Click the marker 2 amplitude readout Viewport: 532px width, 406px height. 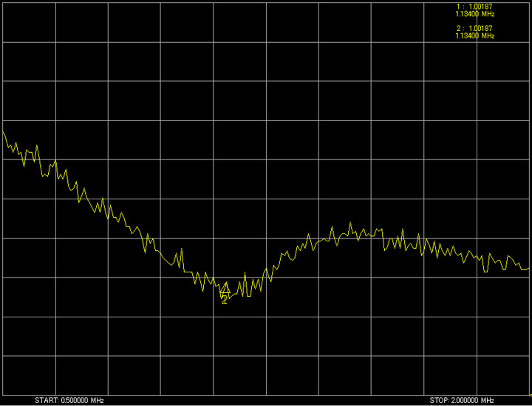pos(481,28)
